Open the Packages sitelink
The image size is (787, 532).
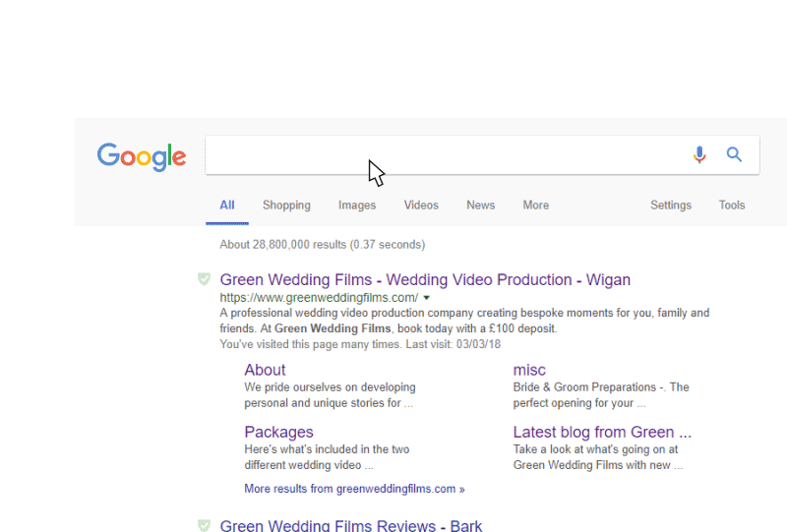pyautogui.click(x=279, y=432)
